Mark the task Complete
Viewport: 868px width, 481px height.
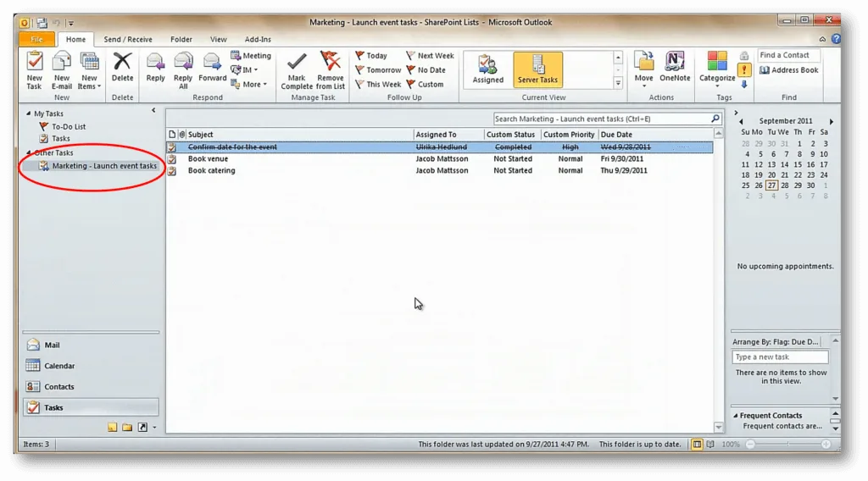click(297, 71)
